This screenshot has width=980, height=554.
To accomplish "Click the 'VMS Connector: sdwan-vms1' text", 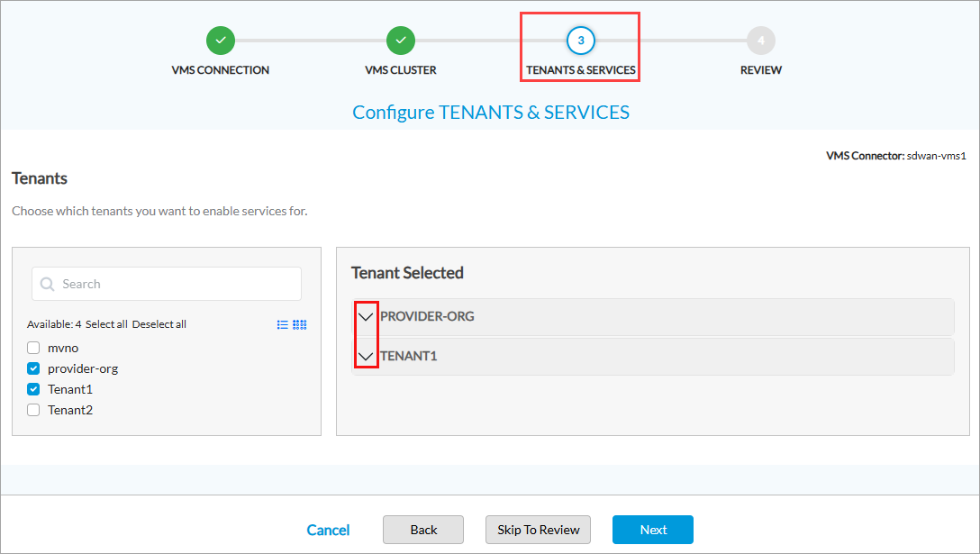I will click(x=896, y=156).
